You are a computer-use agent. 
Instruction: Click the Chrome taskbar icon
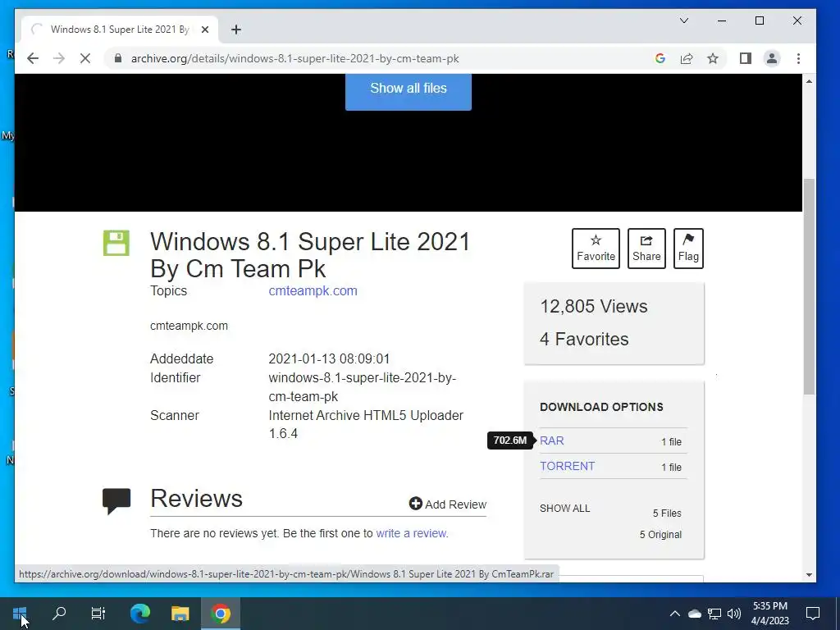[220, 614]
